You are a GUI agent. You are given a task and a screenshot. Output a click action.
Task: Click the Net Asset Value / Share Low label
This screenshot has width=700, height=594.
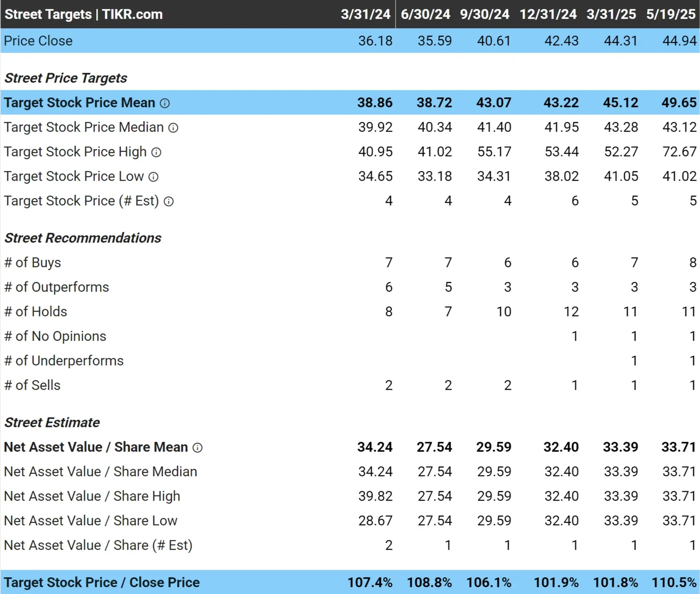(x=91, y=521)
